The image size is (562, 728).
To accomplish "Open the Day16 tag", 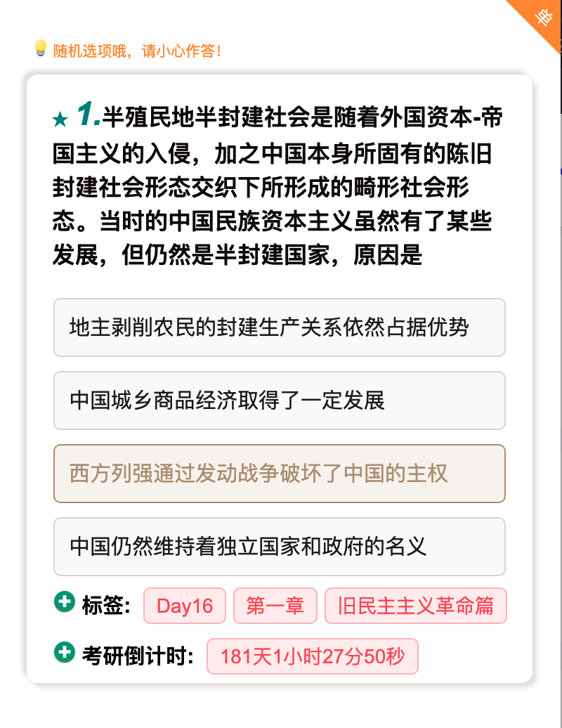I will [x=185, y=606].
